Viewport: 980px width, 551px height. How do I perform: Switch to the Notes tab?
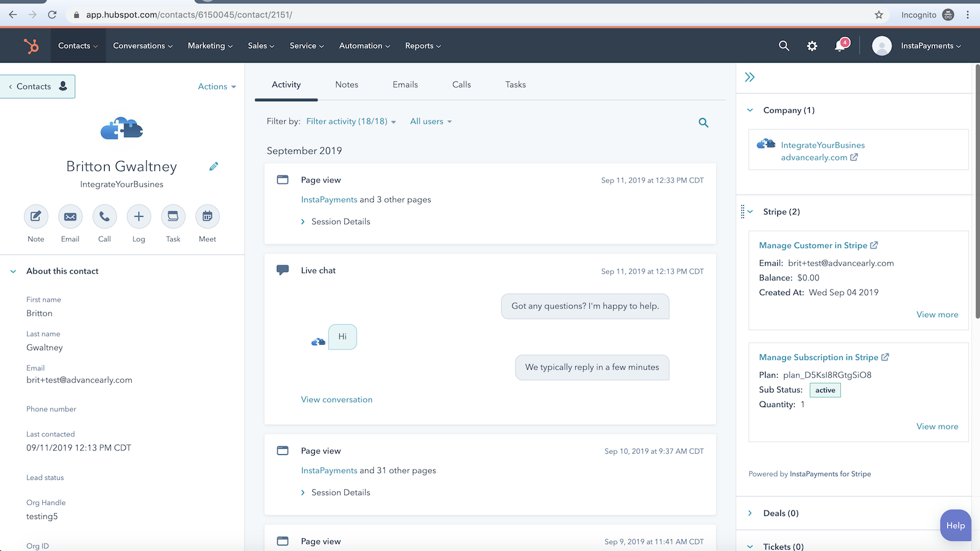[x=347, y=84]
